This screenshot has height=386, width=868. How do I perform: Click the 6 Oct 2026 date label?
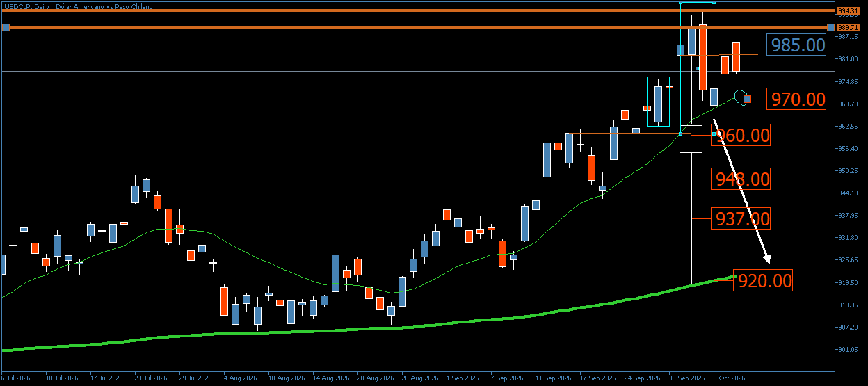tap(730, 378)
